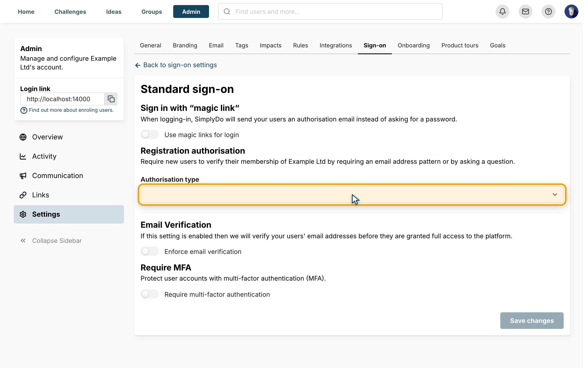Image resolution: width=588 pixels, height=368 pixels.
Task: Click the Collapse Sidebar double-chevron icon
Action: point(23,241)
